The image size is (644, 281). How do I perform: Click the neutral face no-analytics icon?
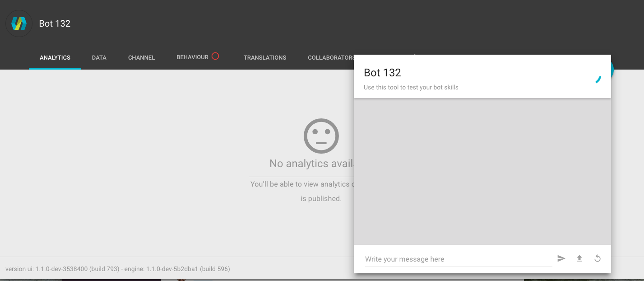pos(321,136)
